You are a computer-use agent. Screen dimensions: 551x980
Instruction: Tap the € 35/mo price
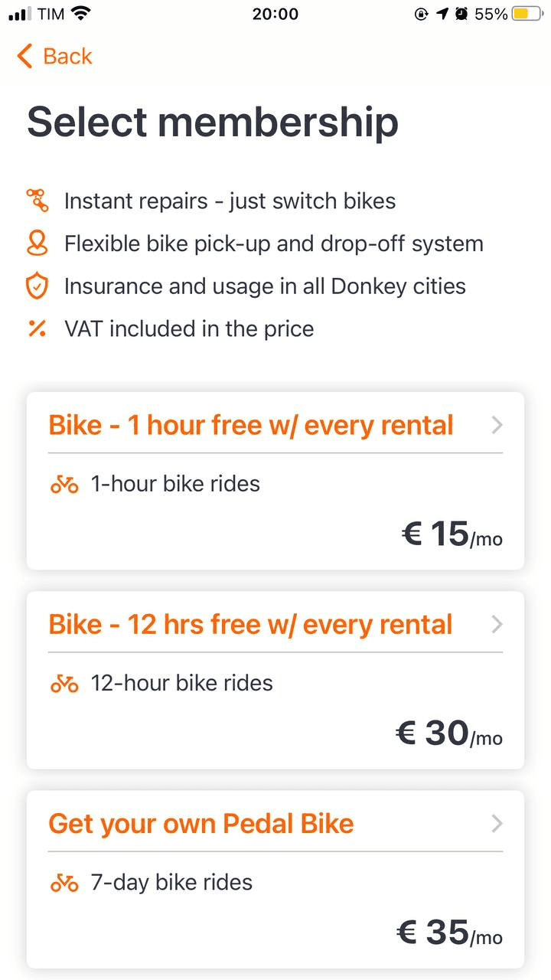[450, 933]
